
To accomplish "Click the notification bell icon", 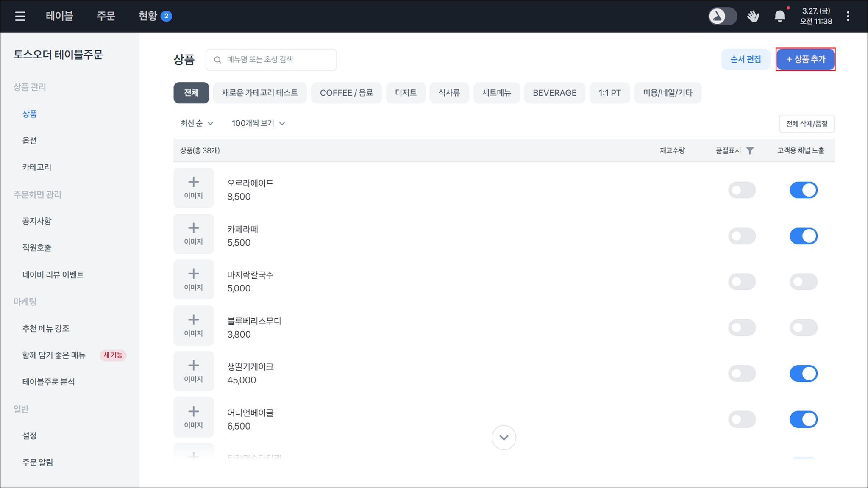I will click(779, 16).
